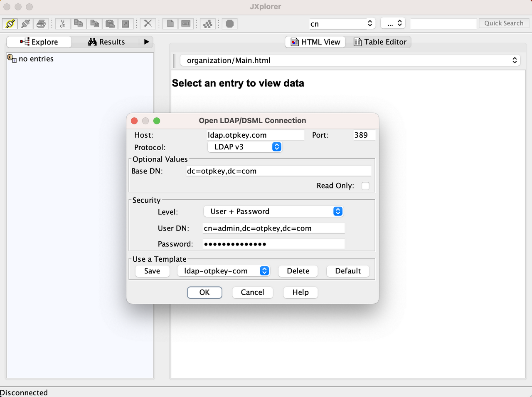Click the Help button in the dialog
Viewport: 532px width, 397px height.
point(300,293)
